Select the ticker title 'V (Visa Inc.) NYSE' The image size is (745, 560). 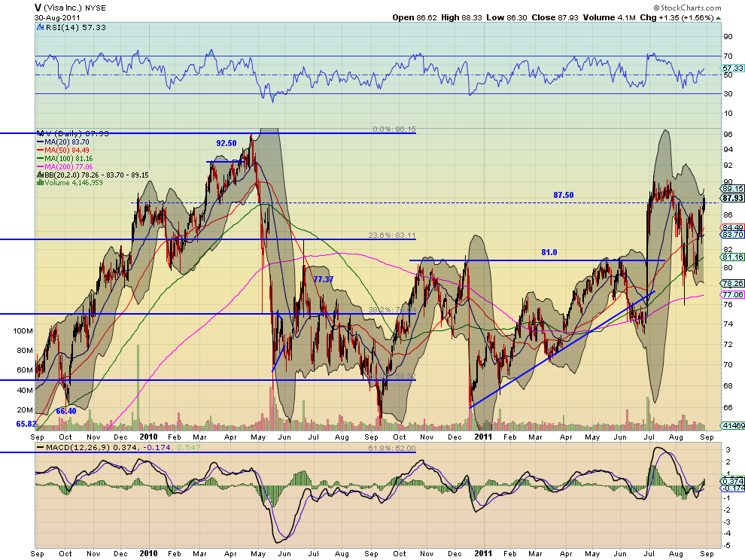click(70, 8)
